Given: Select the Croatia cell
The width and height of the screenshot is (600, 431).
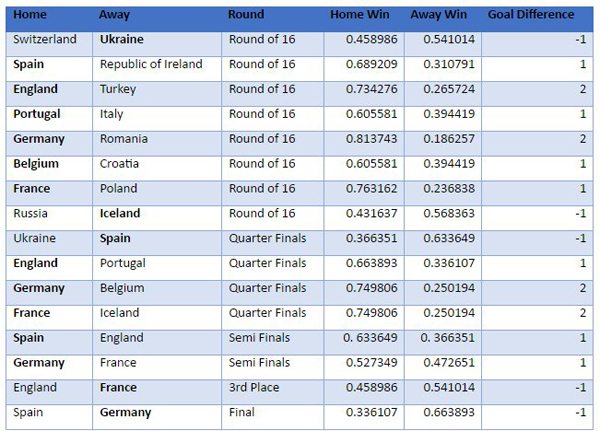Looking at the screenshot, I should tap(119, 164).
